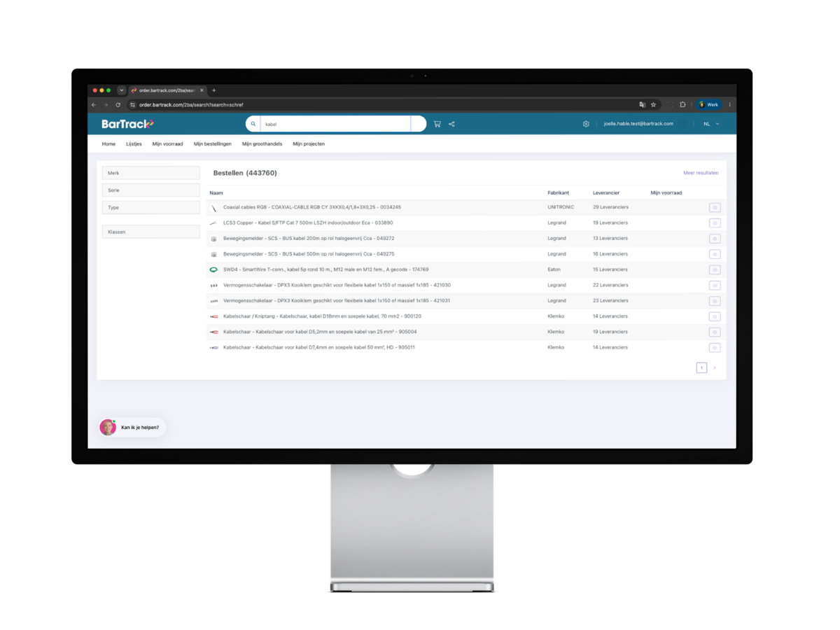Reload the page with refresh icon

point(118,105)
